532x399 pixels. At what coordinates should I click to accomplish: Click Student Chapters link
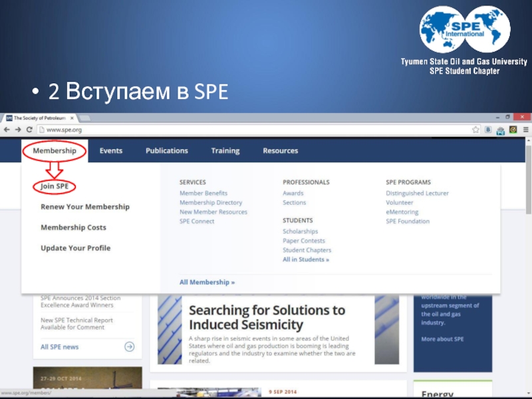pyautogui.click(x=307, y=250)
